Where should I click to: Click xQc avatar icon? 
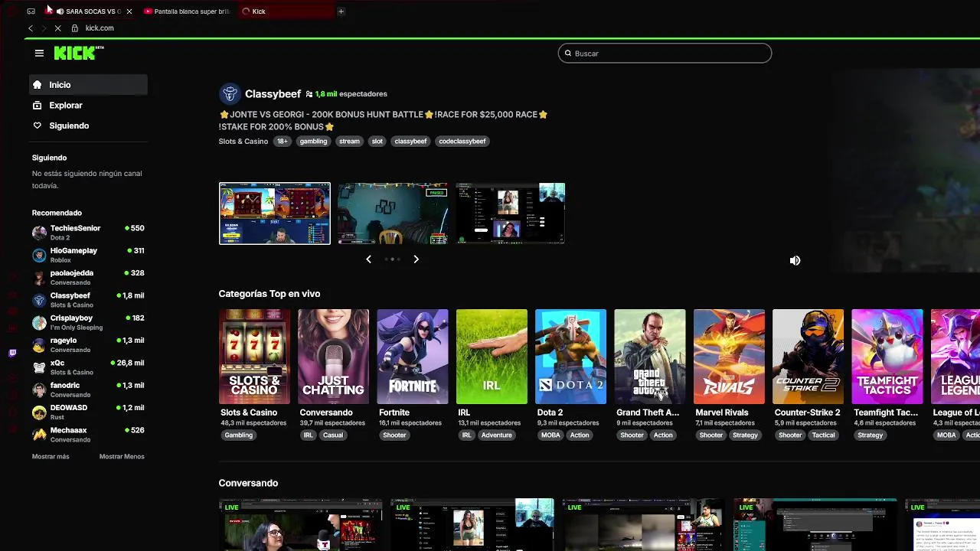coord(39,367)
